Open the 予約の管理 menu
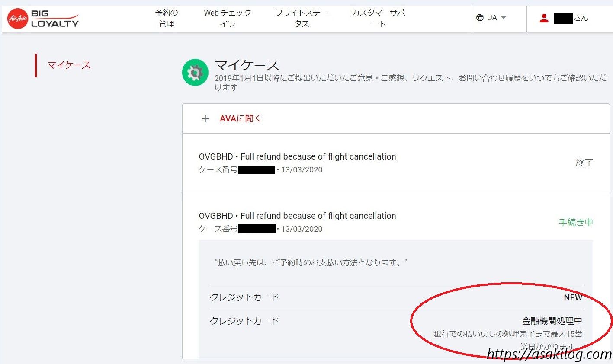Viewport: 613px width, 364px height. (x=167, y=19)
